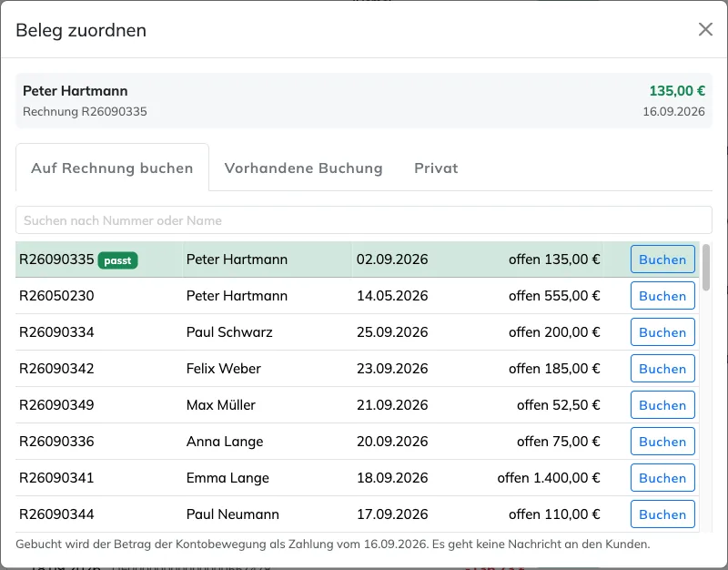Click amount offen 1.400,00 €

pyautogui.click(x=549, y=477)
